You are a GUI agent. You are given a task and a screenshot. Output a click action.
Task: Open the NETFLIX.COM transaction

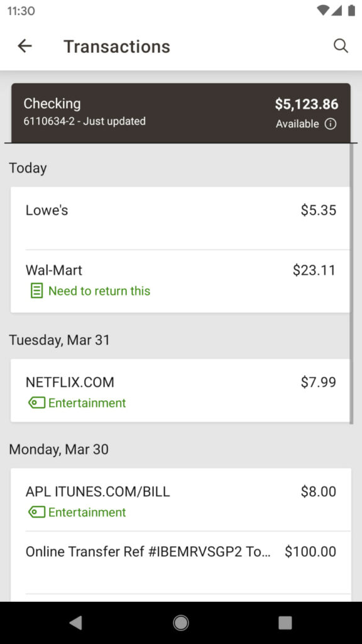tap(180, 391)
